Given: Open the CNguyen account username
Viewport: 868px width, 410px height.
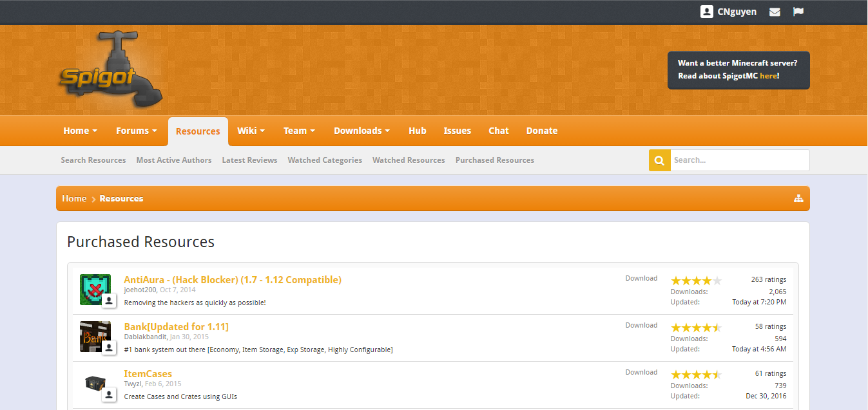Looking at the screenshot, I should tap(737, 12).
